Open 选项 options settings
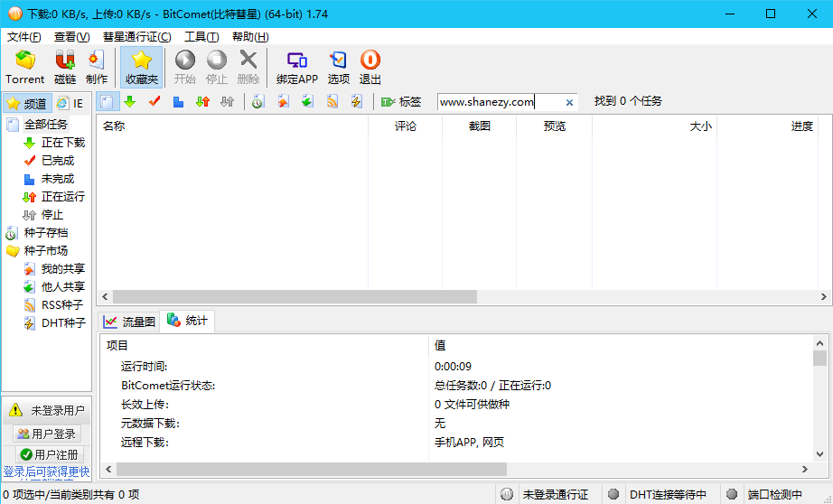Screen dimensions: 833x504 (x=339, y=67)
